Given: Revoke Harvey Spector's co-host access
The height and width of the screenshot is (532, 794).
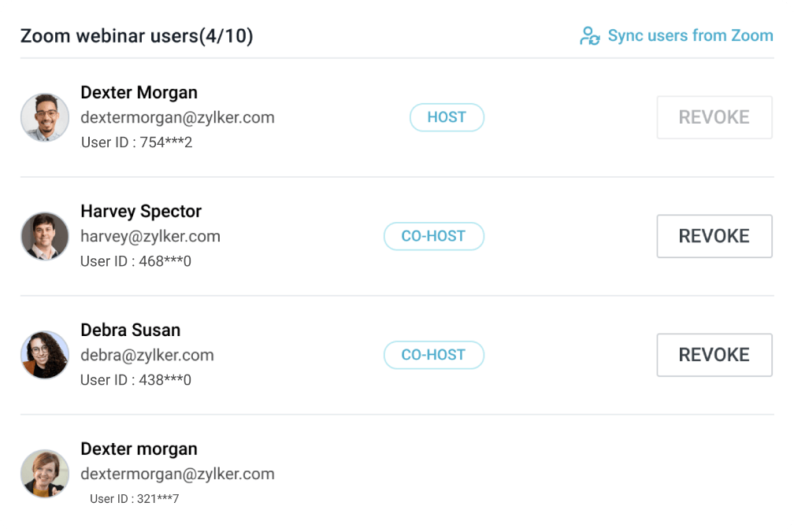Looking at the screenshot, I should (714, 236).
